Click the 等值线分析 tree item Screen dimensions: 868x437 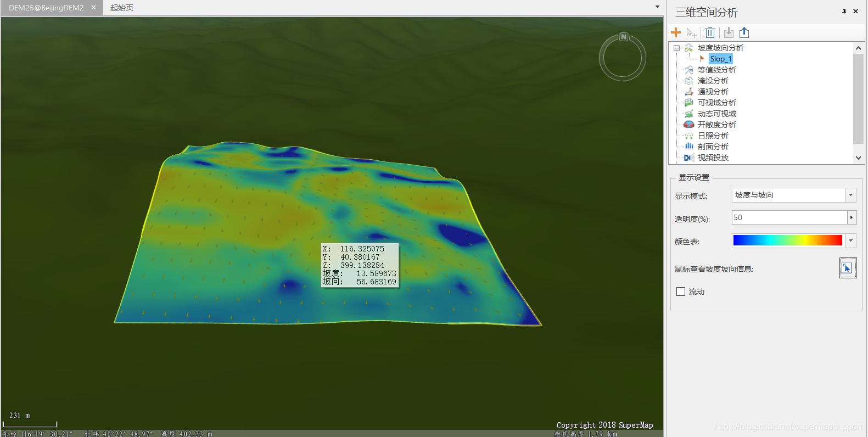coord(716,70)
